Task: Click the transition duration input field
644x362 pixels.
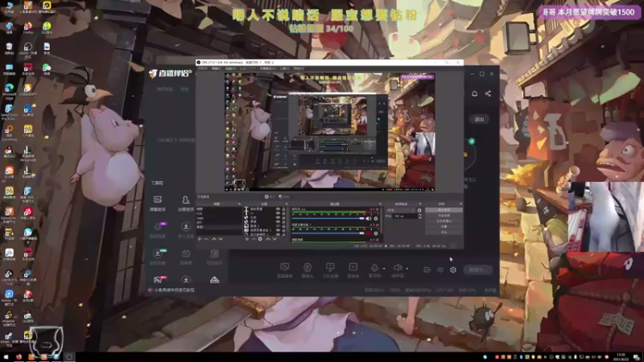Action: pos(405,216)
